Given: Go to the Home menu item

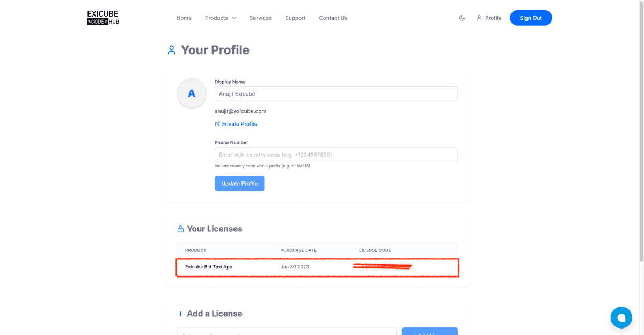Looking at the screenshot, I should coord(184,18).
